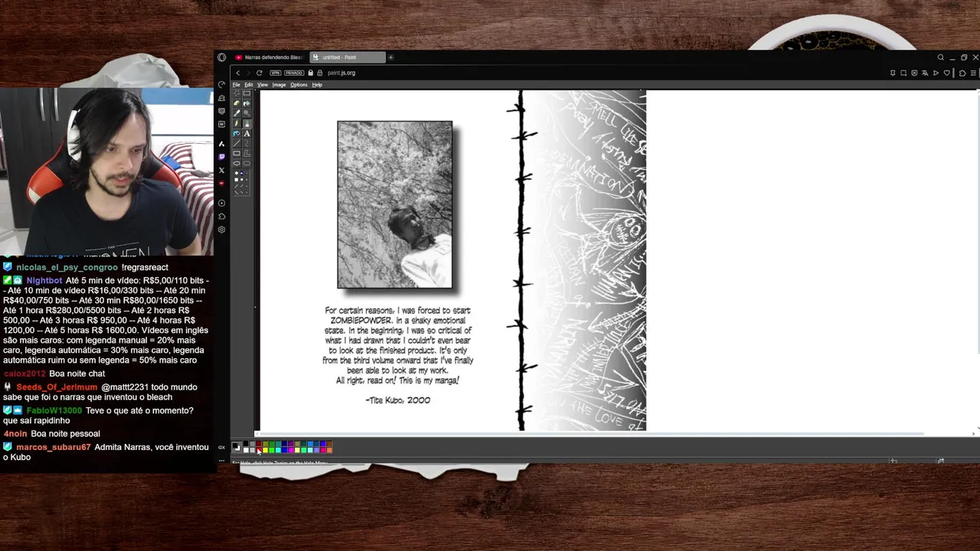Pick the Eraser tool in Paint
The width and height of the screenshot is (980, 551).
pos(237,103)
